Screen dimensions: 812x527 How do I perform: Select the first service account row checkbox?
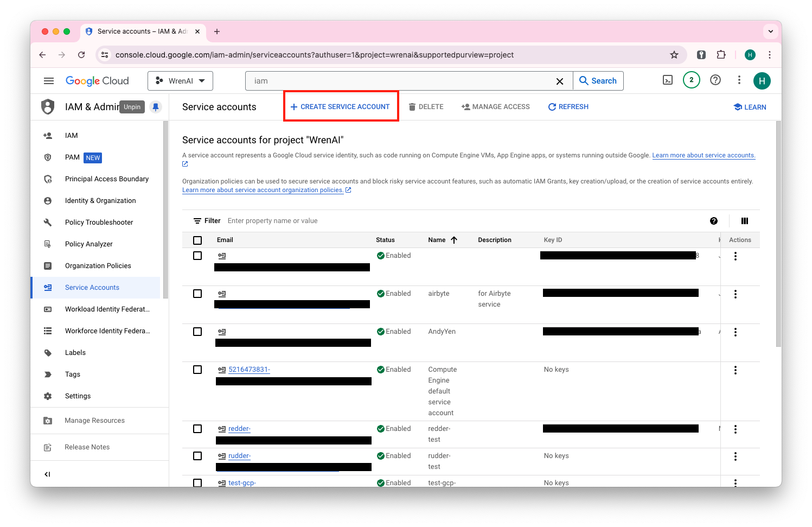click(x=197, y=256)
